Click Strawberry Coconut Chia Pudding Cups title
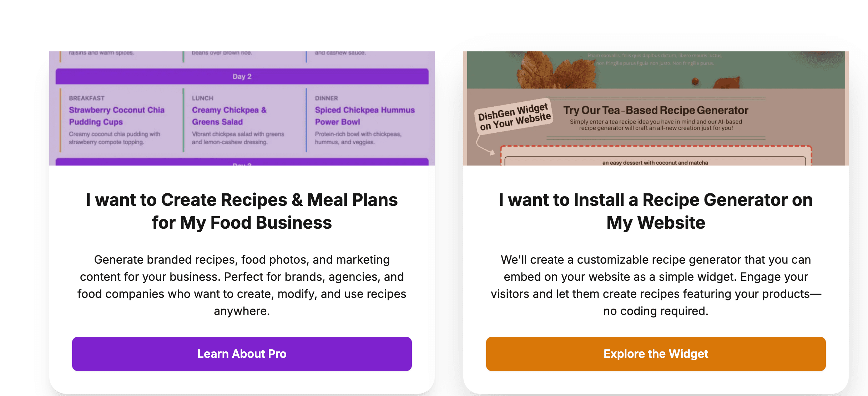 point(117,116)
